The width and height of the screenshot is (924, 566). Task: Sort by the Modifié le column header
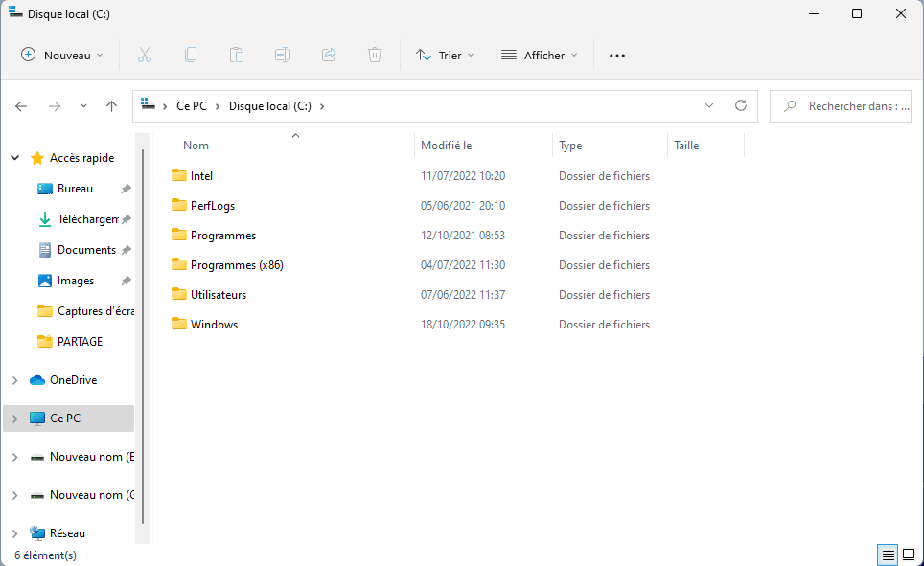point(446,146)
